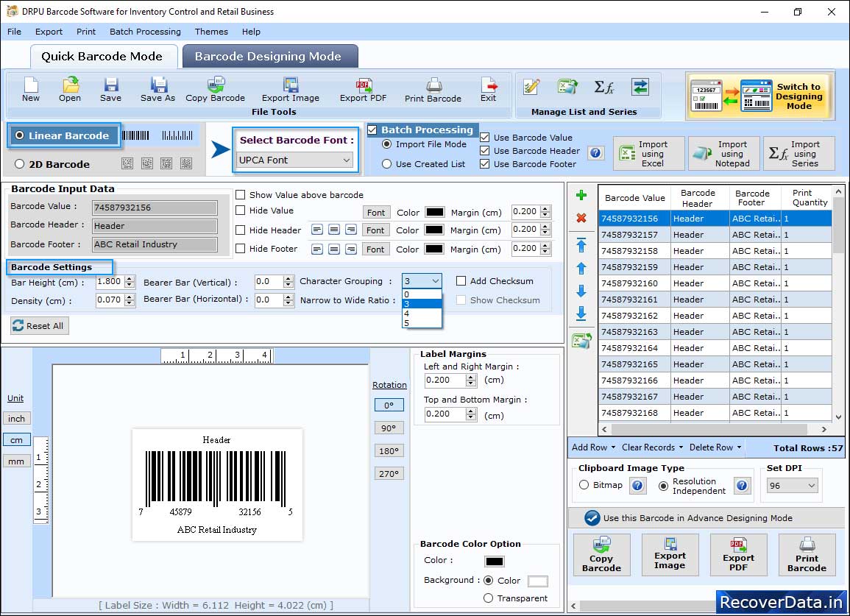850x616 pixels.
Task: Toggle Use Barcode Footer checkbox
Action: pyautogui.click(x=485, y=164)
